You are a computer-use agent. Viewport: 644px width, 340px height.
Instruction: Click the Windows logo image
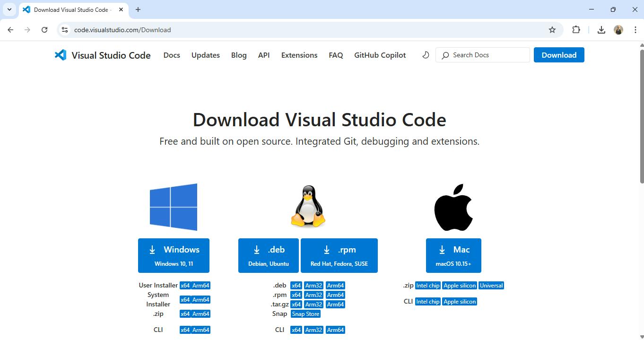pos(174,207)
